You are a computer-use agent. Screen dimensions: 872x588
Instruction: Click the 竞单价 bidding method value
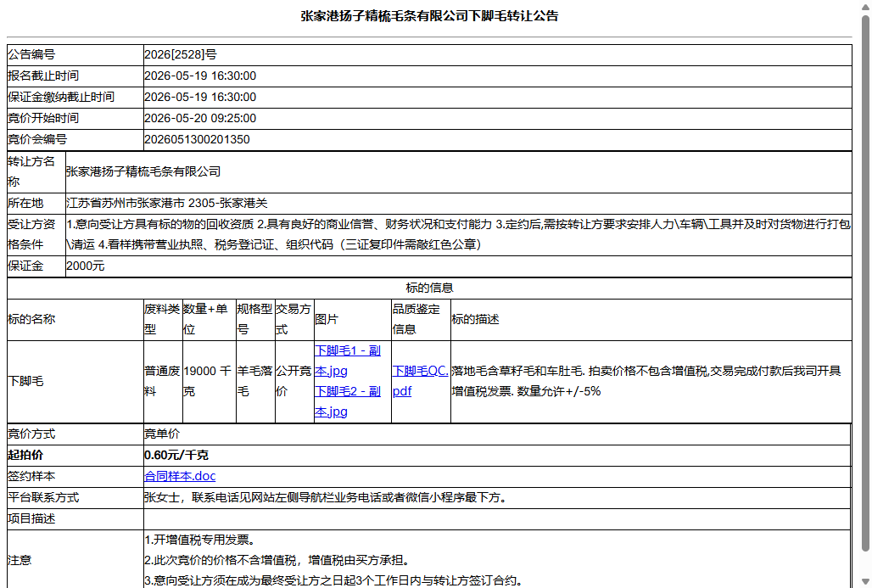(162, 434)
